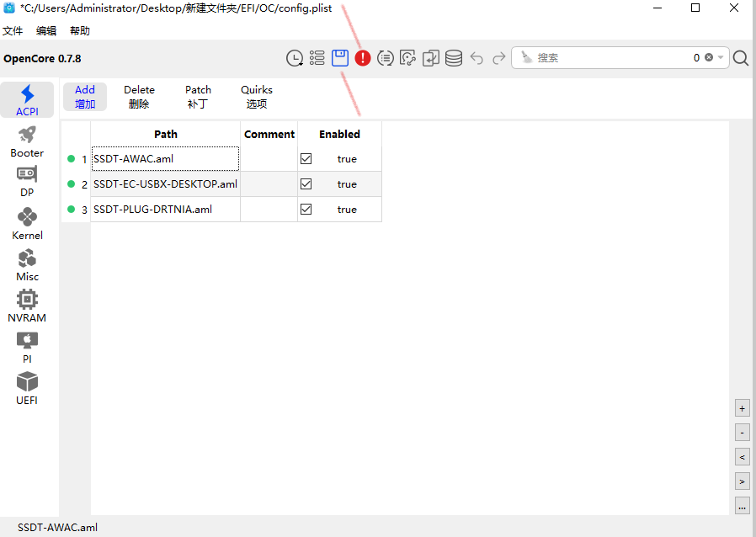This screenshot has width=756, height=537.
Task: Select row number 2 header
Action: pos(76,183)
